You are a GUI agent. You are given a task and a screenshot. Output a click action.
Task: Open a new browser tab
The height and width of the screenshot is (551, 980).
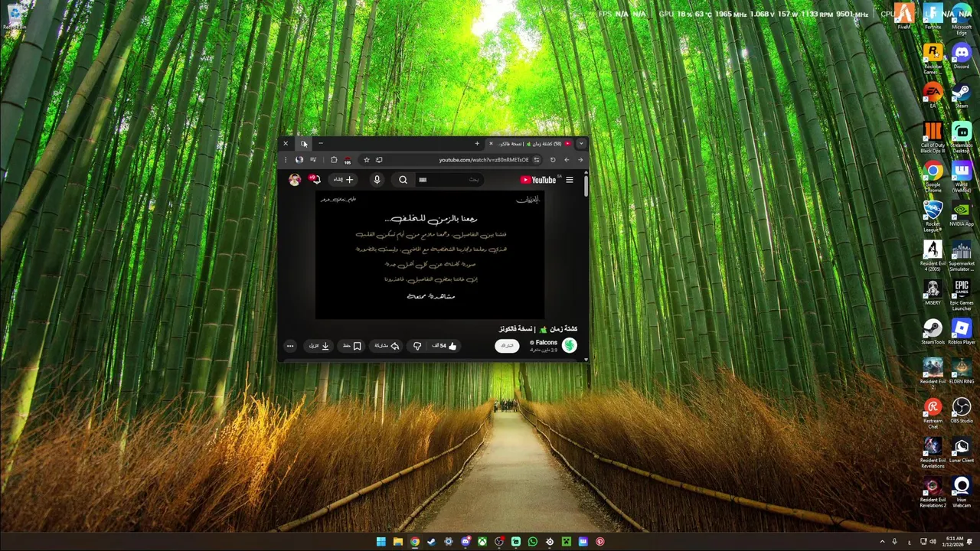[477, 144]
